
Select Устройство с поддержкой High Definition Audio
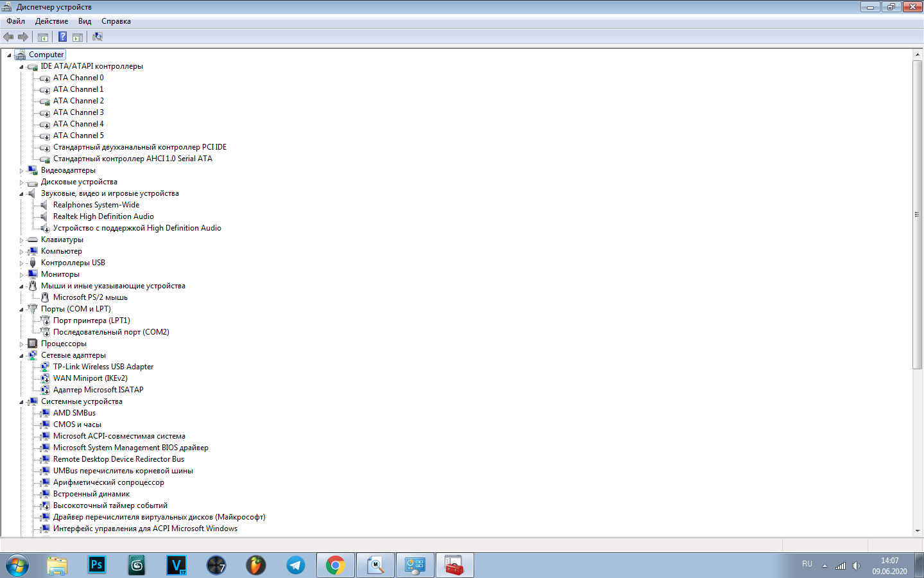pos(137,228)
